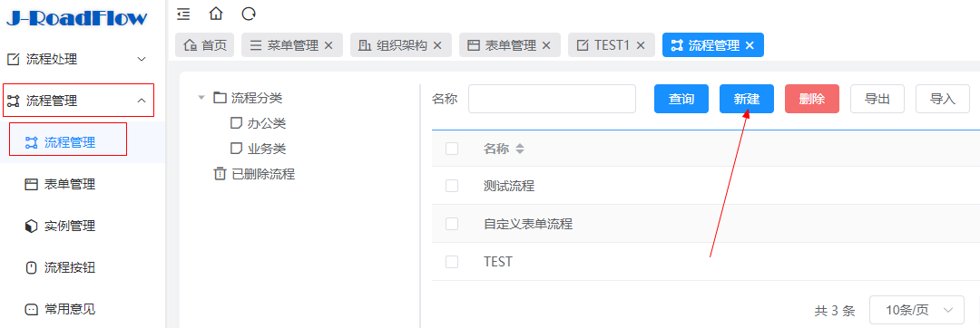Open 表单管理 sidebar menu icon
This screenshot has height=328, width=980.
31,185
